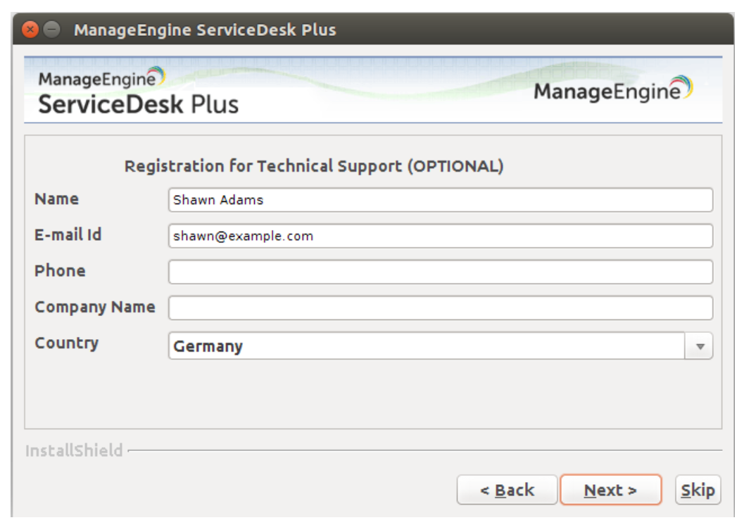Click the Company Name input box

pyautogui.click(x=440, y=308)
